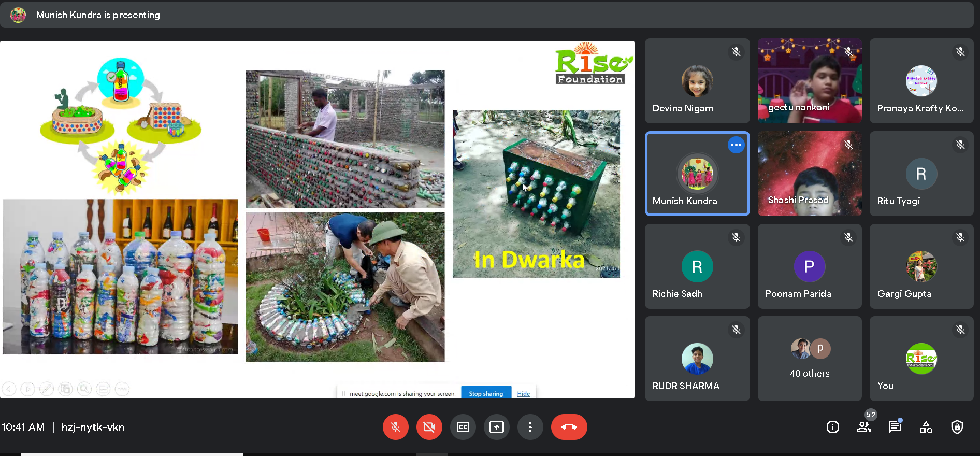Unmute the microphone
980x456 pixels.
click(395, 427)
